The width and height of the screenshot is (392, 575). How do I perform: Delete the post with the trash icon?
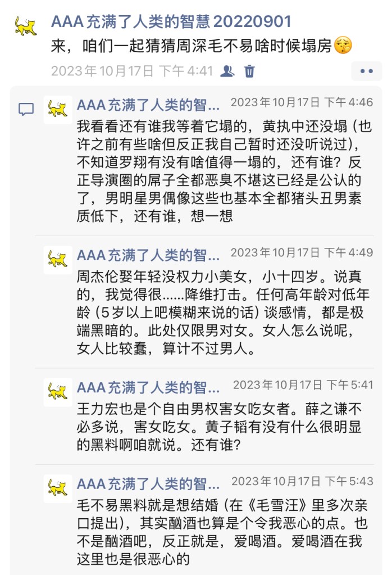[250, 71]
